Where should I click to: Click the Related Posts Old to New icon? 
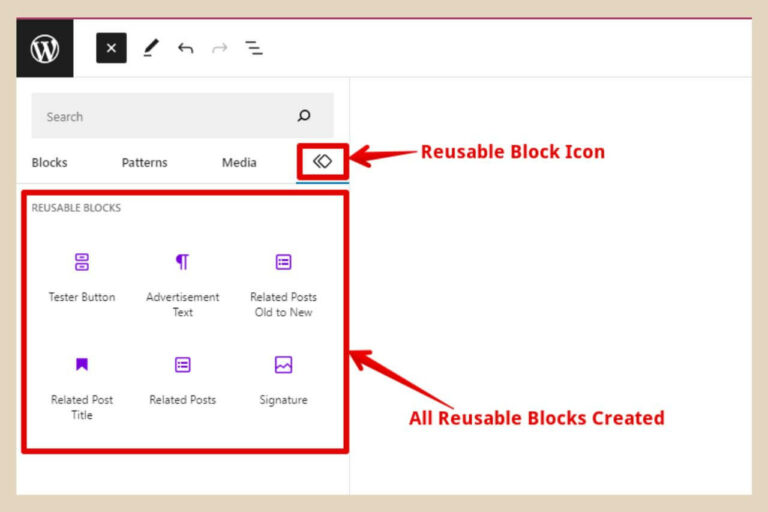[x=283, y=262]
